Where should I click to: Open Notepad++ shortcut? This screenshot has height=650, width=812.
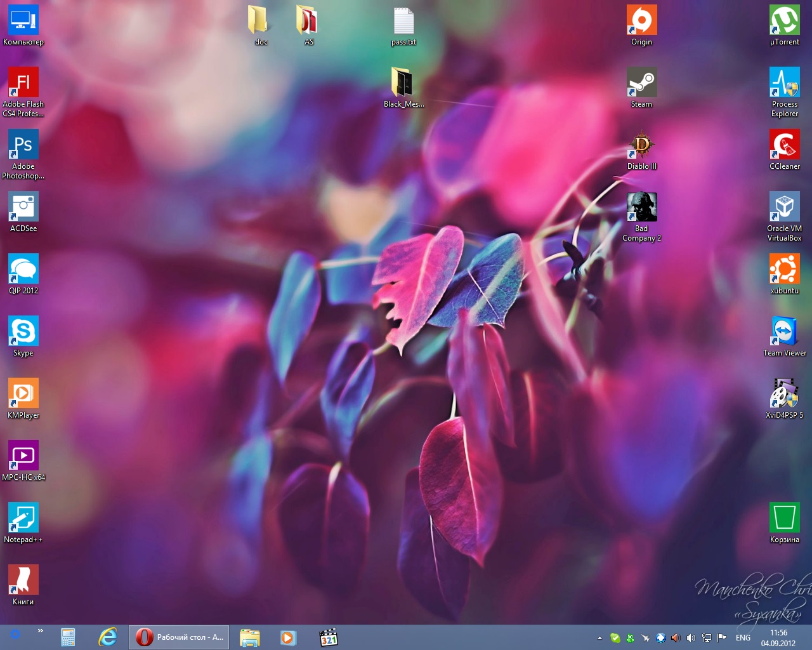[x=23, y=523]
